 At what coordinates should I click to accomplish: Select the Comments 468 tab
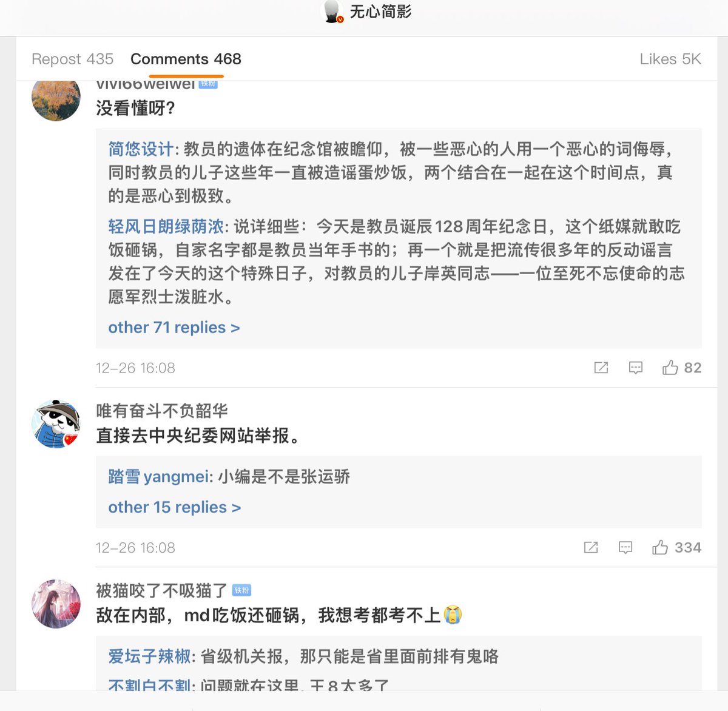click(x=186, y=59)
